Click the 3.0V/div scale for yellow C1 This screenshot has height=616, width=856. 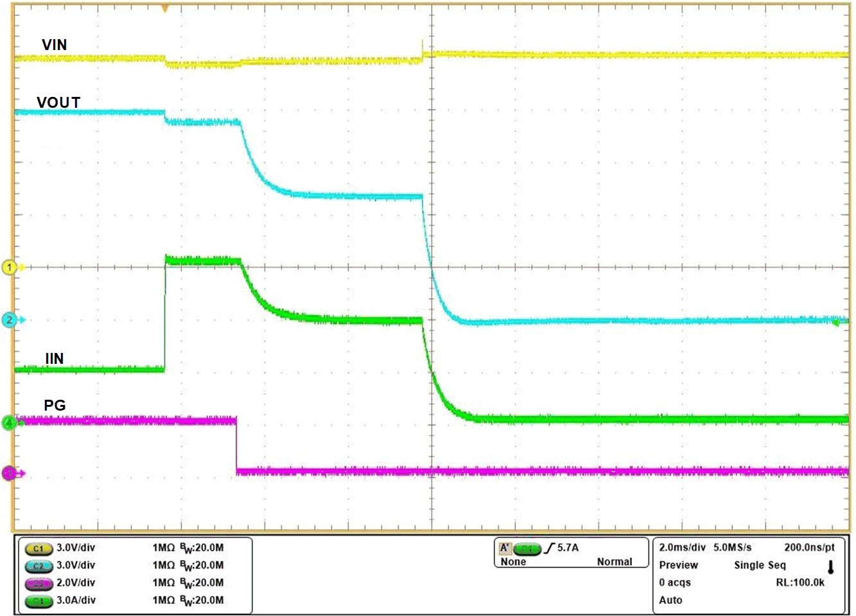click(x=76, y=548)
